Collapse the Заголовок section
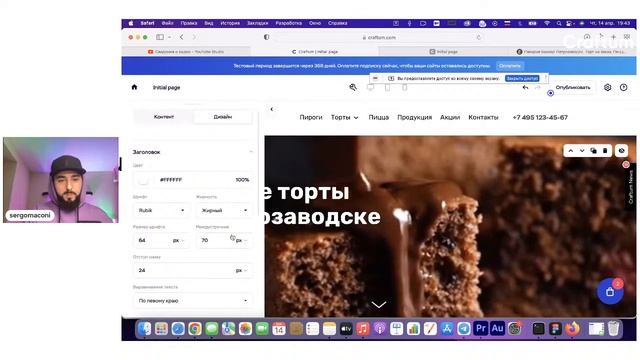 click(x=251, y=152)
